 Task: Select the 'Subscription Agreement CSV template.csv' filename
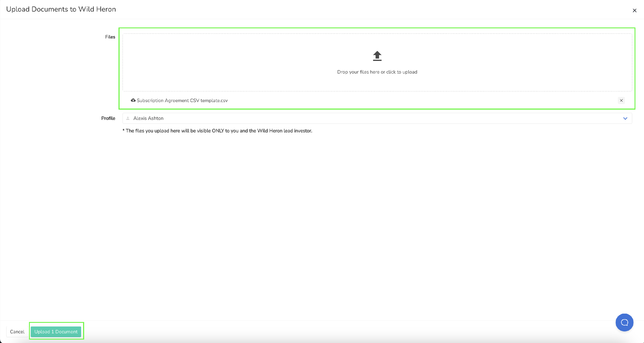tap(182, 100)
